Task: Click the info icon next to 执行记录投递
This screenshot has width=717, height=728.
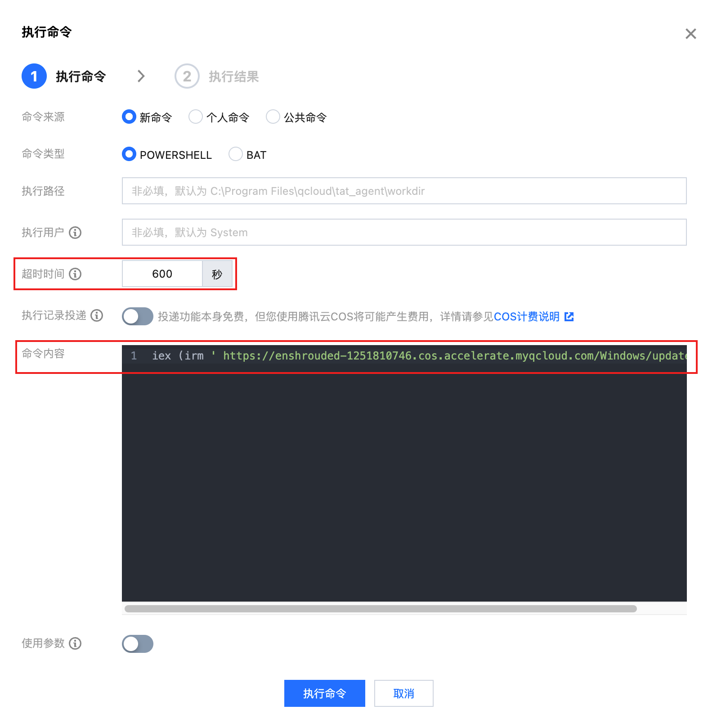Action: tap(97, 315)
